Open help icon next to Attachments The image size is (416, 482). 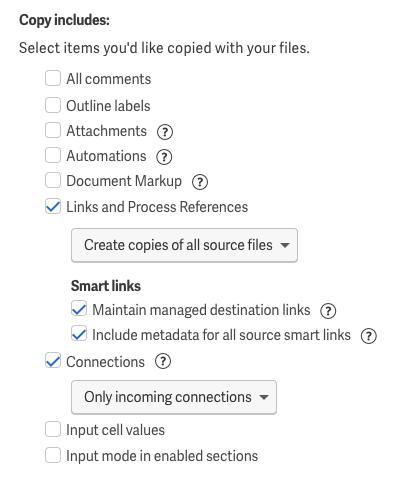[x=165, y=132]
